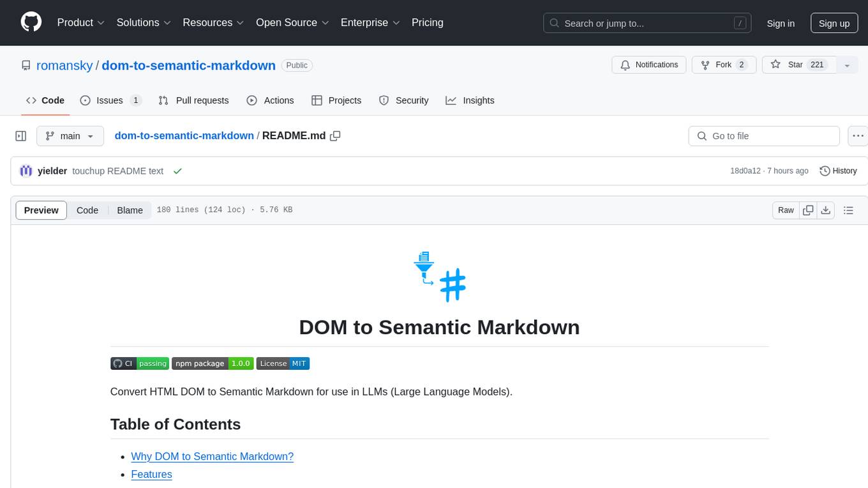The width and height of the screenshot is (868, 488).
Task: Click the Notifications bell button
Action: pyautogui.click(x=649, y=65)
